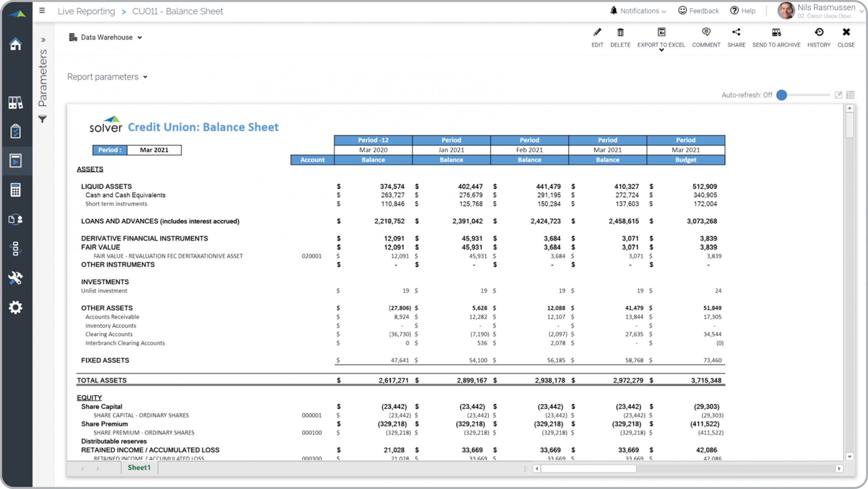Go to Home in left sidebar
868x489 pixels.
pyautogui.click(x=16, y=44)
